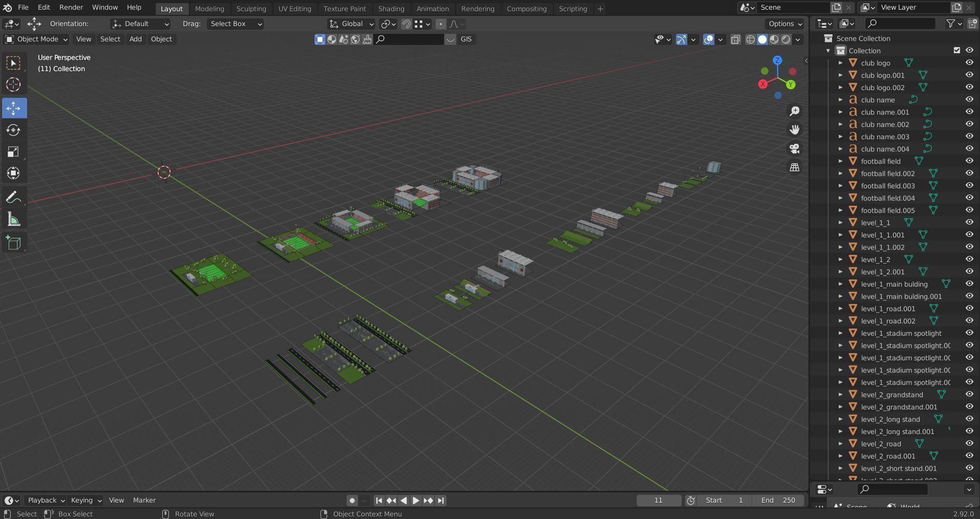Image resolution: width=980 pixels, height=519 pixels.
Task: Click the Start frame field
Action: (x=724, y=501)
